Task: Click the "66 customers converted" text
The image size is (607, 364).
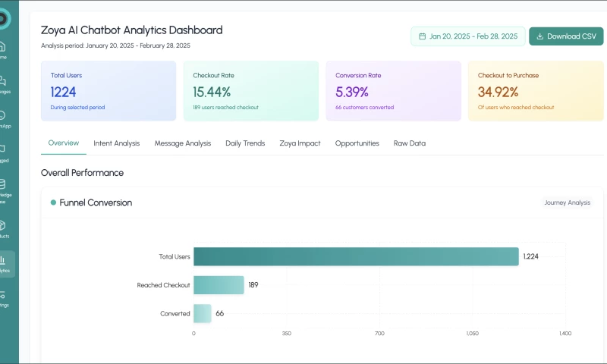Action: 365,108
